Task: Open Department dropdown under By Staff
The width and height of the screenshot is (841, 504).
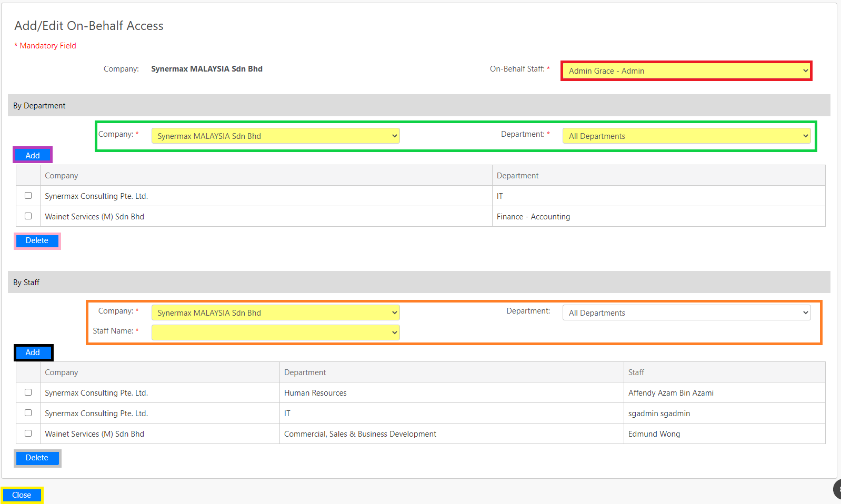Action: click(686, 313)
